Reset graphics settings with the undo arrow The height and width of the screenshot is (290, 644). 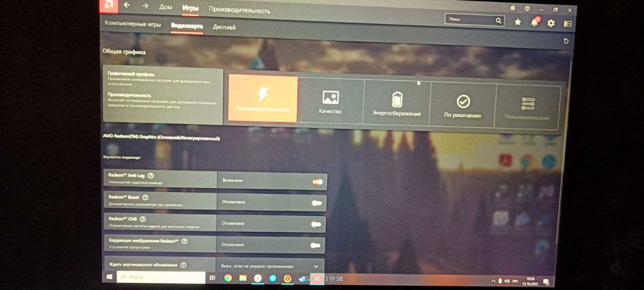point(566,41)
